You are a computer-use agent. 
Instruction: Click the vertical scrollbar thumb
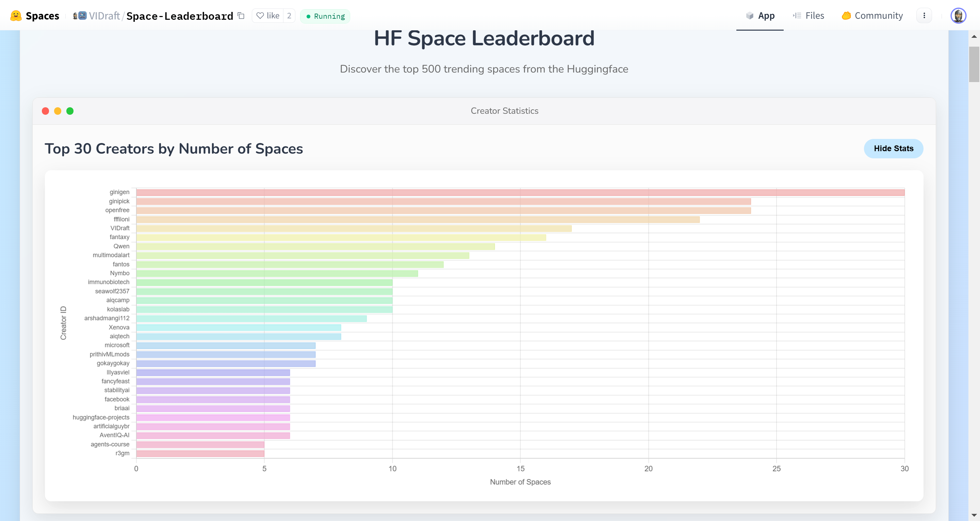click(x=974, y=64)
